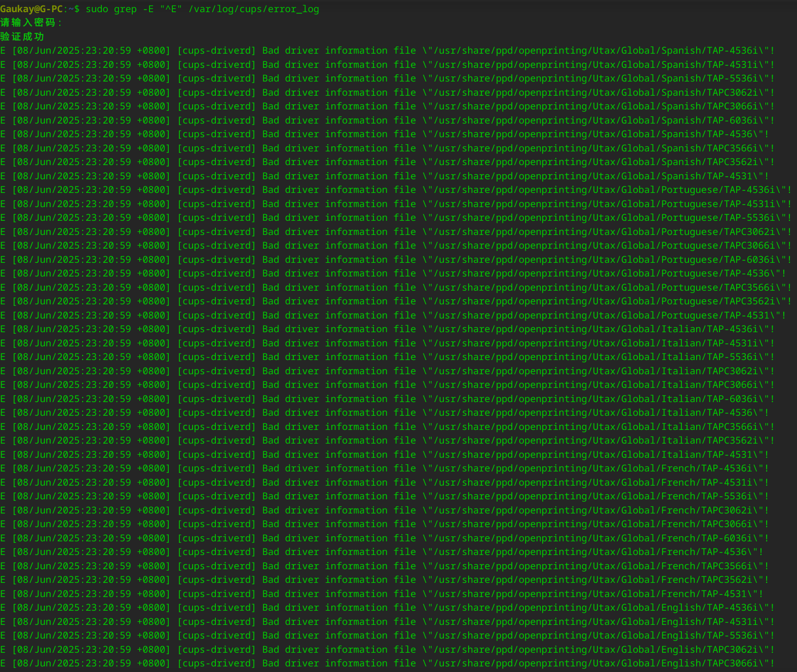Click the "验证成功" verification message
The image size is (797, 672).
click(22, 36)
